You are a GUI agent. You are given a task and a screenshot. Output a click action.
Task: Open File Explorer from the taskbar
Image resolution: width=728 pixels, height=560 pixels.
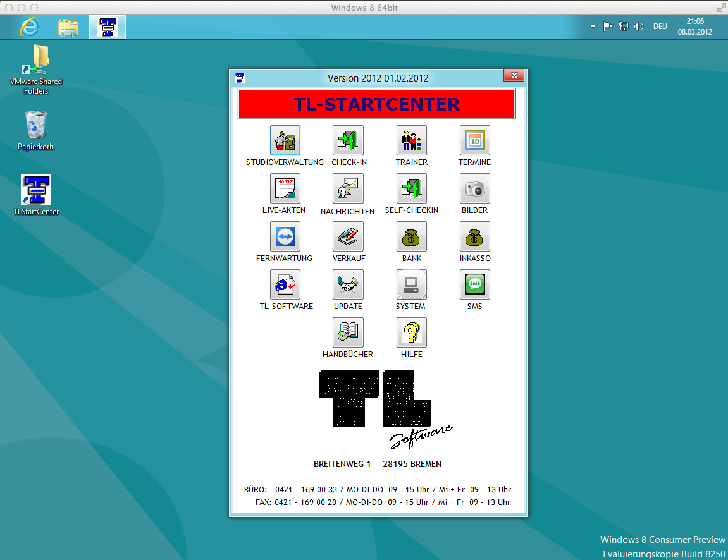coord(68,27)
